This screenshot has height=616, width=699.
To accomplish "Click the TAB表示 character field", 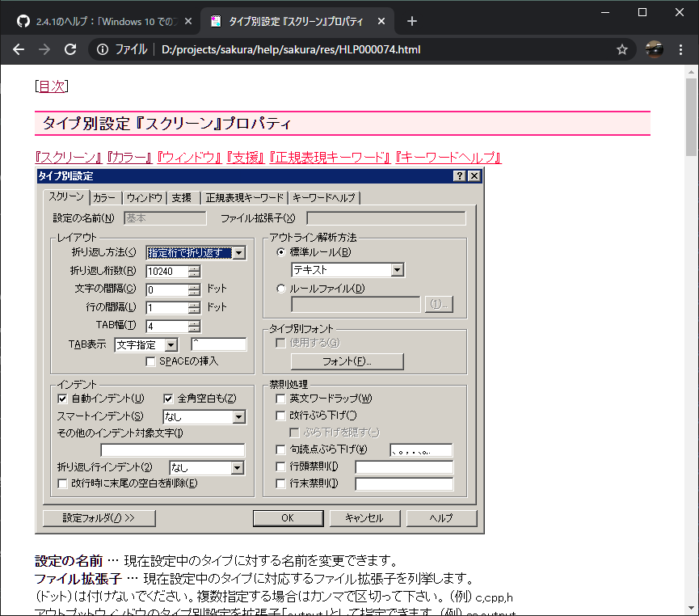I will [219, 344].
